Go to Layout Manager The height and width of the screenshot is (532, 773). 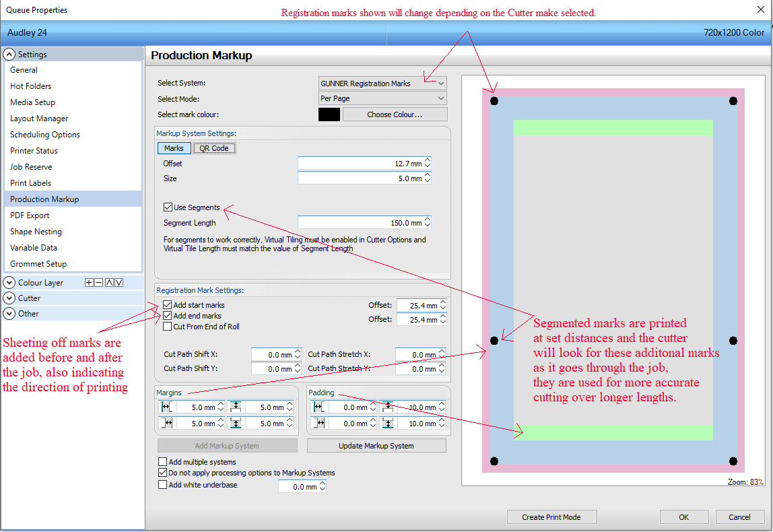73,119
